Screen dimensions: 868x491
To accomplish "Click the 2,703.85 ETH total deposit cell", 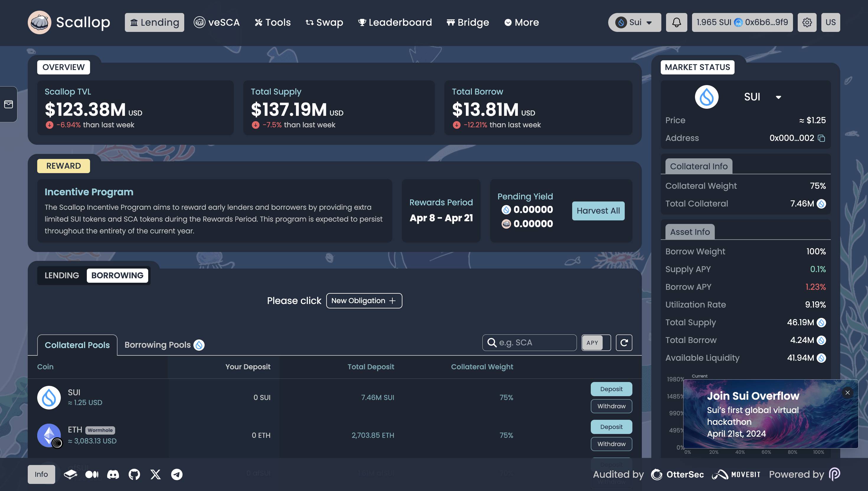I will 373,435.
